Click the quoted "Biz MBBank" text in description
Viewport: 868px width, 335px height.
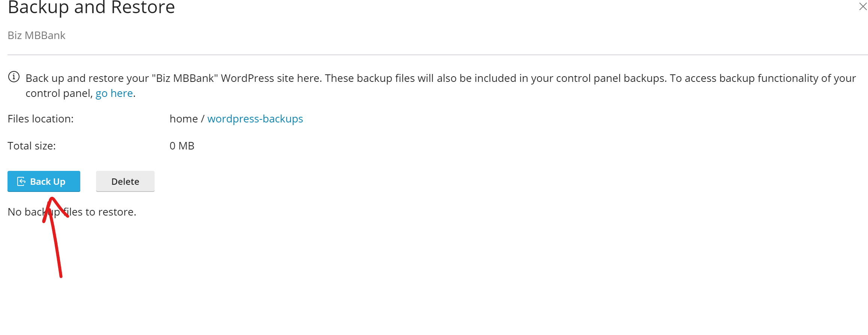[185, 78]
